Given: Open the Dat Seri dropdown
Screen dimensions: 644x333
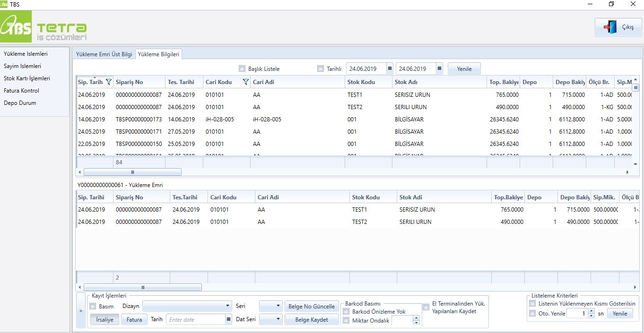Looking at the screenshot, I should point(277,320).
